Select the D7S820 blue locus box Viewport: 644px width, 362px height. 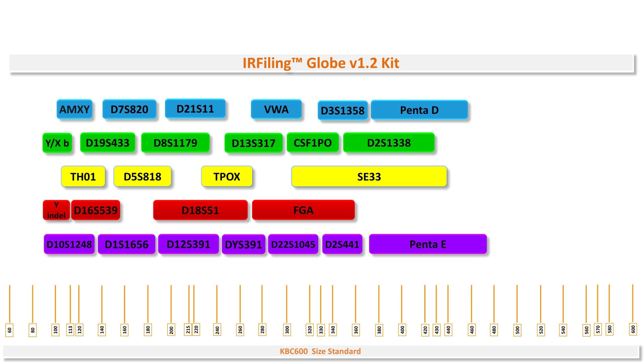click(x=129, y=109)
